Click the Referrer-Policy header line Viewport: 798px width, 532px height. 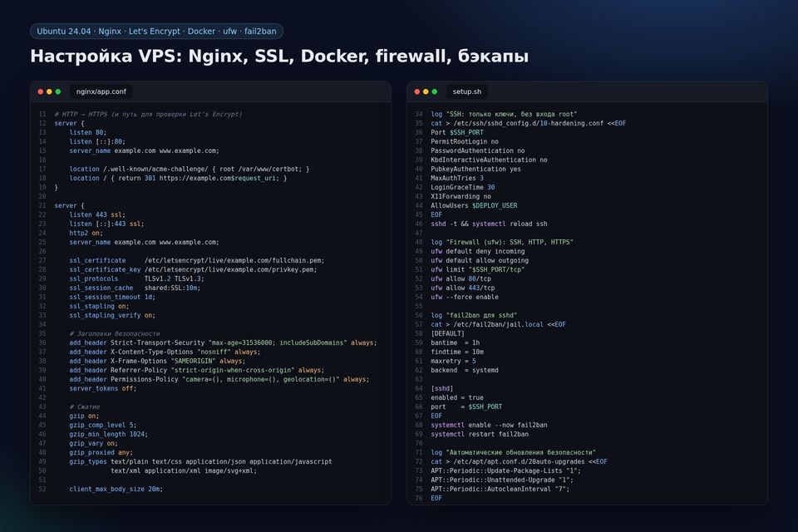tap(196, 371)
